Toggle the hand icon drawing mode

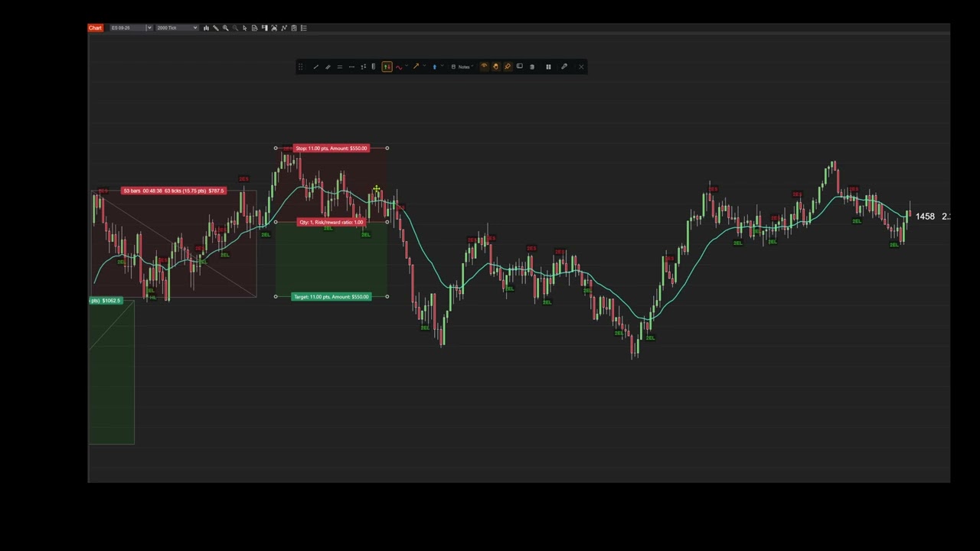(495, 67)
